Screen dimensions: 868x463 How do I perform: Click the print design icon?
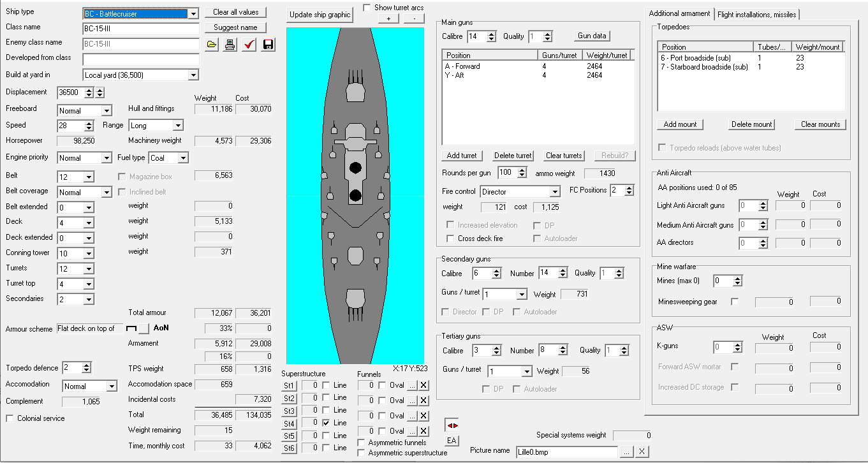pos(230,45)
